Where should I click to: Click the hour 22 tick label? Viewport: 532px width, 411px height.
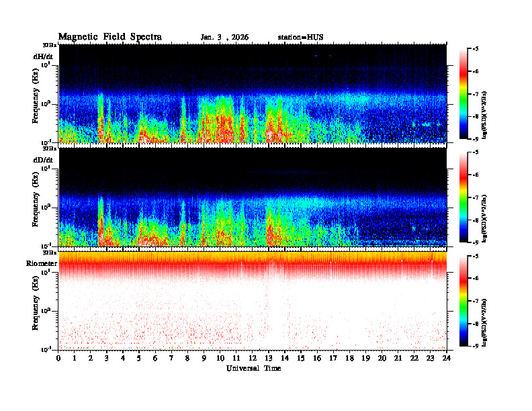[x=414, y=359]
